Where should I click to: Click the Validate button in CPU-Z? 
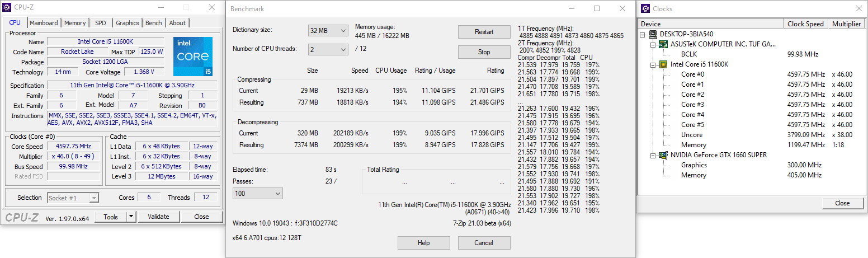click(x=158, y=217)
